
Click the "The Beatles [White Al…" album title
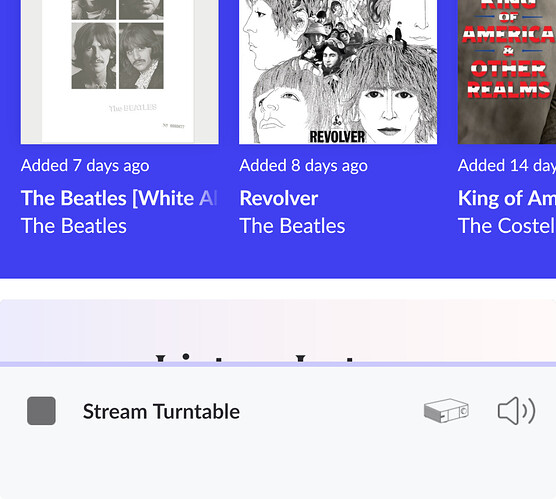point(119,198)
